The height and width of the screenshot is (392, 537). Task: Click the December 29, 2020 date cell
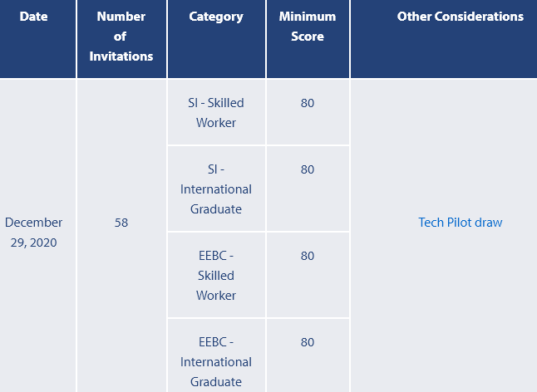33,233
